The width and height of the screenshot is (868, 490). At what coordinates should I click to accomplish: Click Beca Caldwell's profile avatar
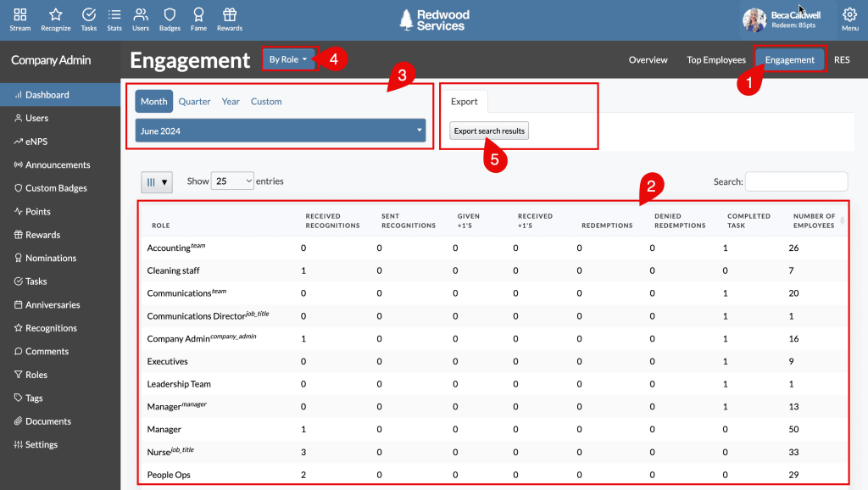click(x=754, y=20)
